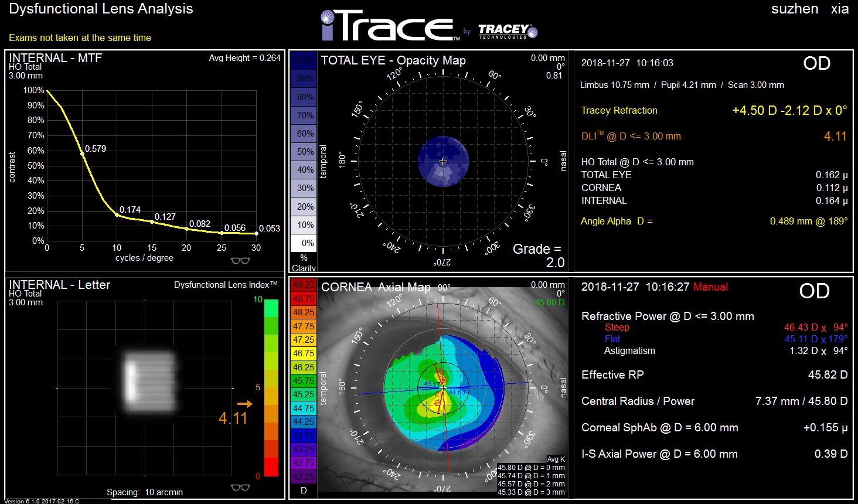This screenshot has width=858, height=504.
Task: Click the 'Avg Height = 0.264' label
Action: [x=244, y=58]
